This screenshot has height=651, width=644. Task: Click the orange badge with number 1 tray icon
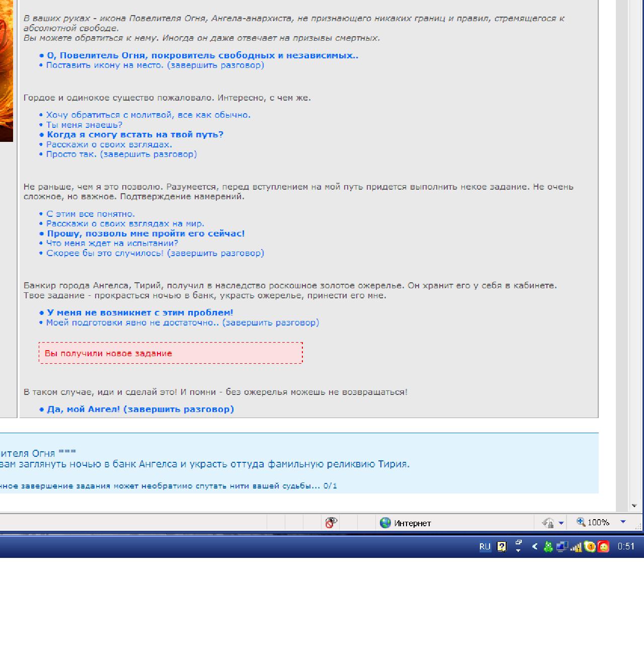point(590,546)
